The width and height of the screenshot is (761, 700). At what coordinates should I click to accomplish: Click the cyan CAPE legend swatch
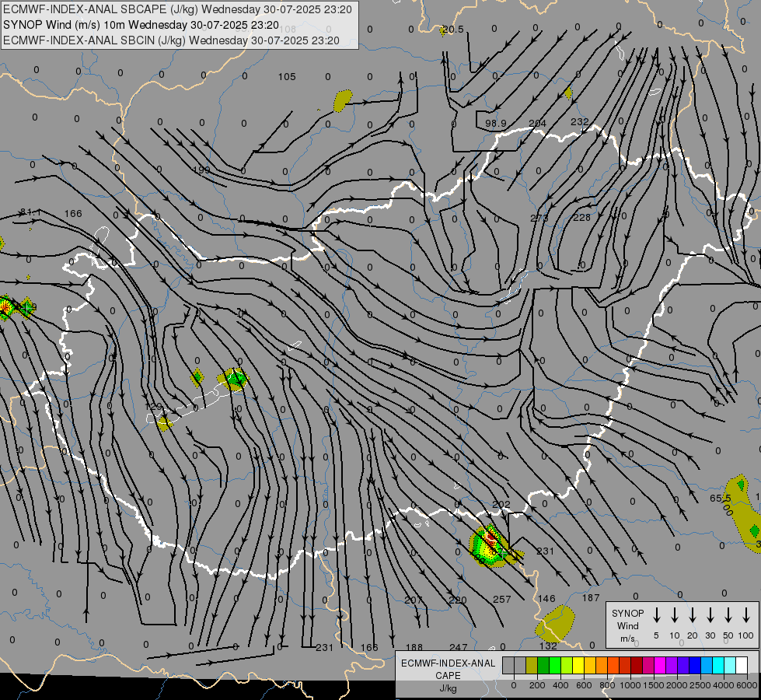pos(719,665)
